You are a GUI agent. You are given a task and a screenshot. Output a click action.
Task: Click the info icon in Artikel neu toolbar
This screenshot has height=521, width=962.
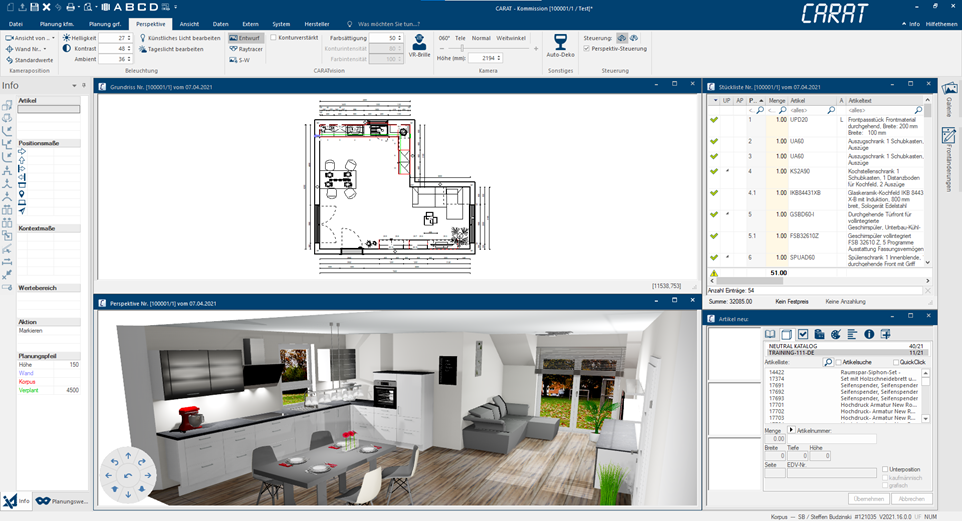869,334
